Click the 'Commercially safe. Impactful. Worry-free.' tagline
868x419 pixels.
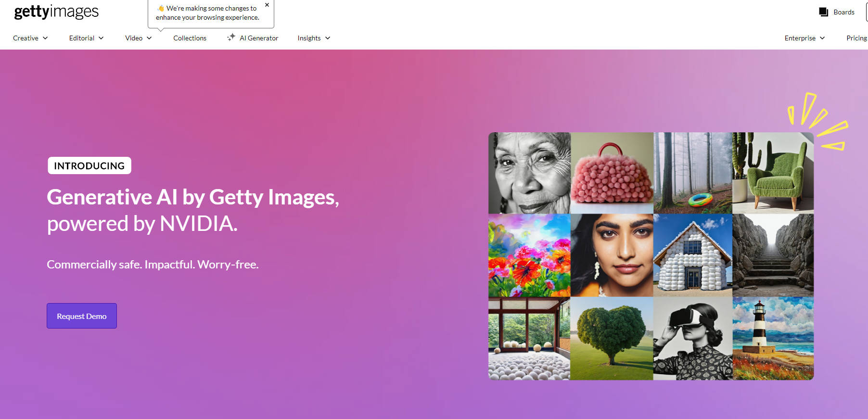pyautogui.click(x=153, y=265)
